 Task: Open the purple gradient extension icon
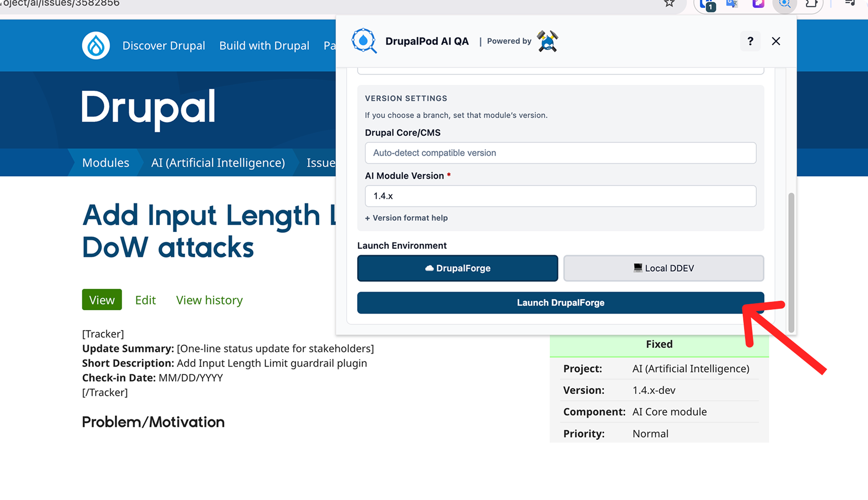[x=758, y=4]
